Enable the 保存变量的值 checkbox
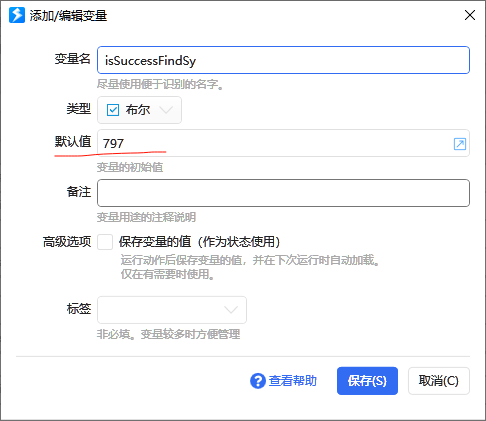Viewport: 486px width, 421px height. point(105,242)
